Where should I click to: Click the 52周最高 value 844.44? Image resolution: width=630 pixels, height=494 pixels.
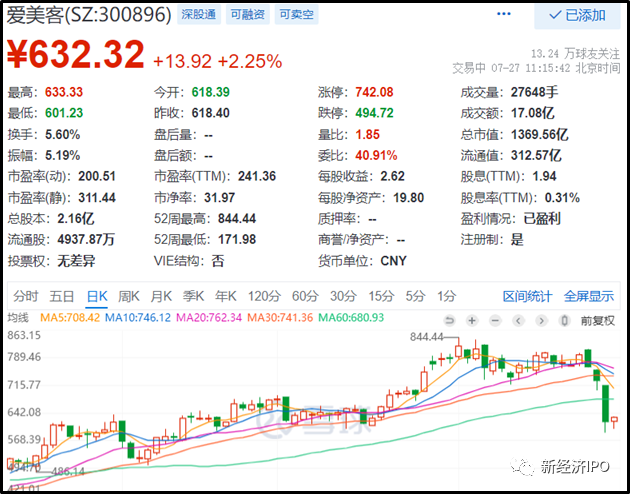(x=237, y=218)
